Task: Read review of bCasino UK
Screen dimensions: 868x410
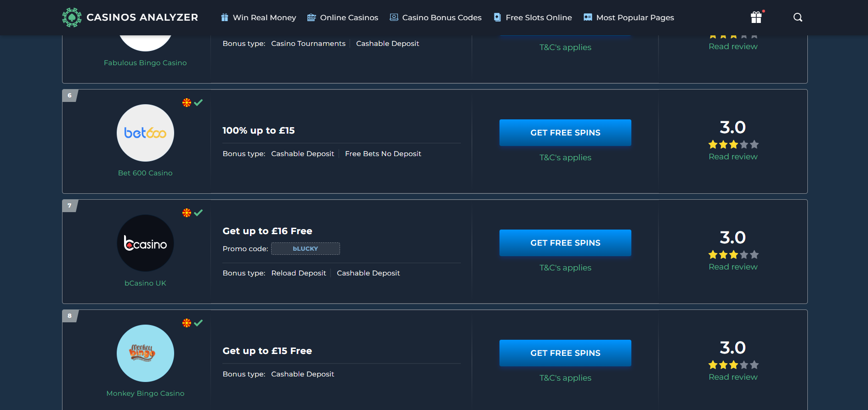Action: pos(733,267)
